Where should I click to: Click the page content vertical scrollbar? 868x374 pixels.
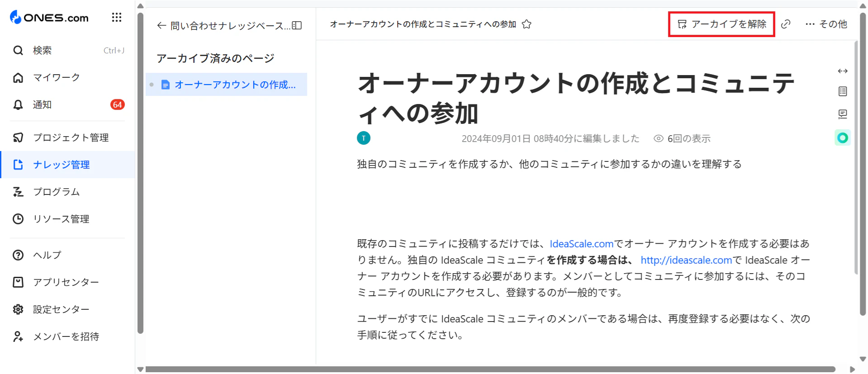point(856,157)
